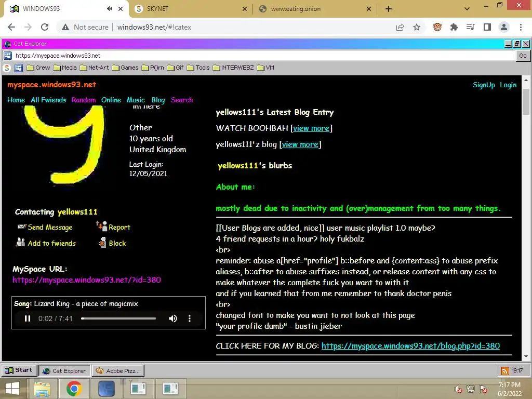Click the Not secure warning icon

(65, 27)
